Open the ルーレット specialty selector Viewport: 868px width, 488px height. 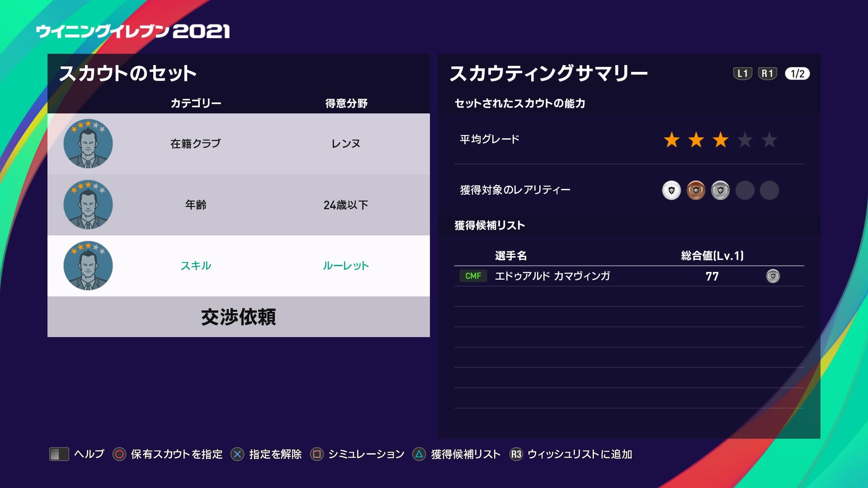click(x=346, y=266)
